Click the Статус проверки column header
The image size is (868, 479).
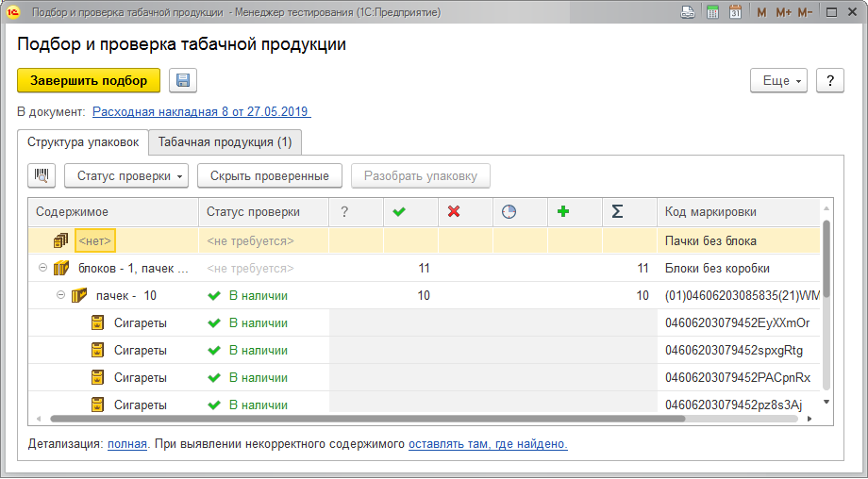[x=263, y=212]
